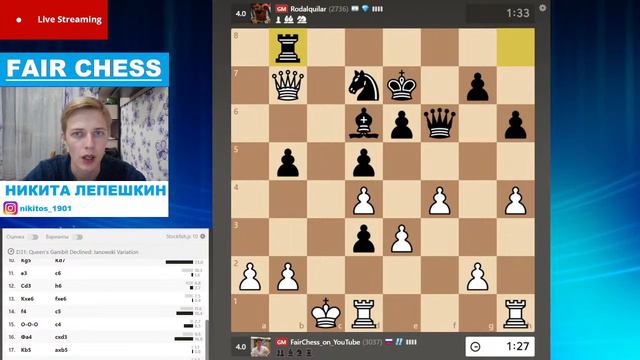Select the black pawn on h6
This screenshot has width=640, height=360.
tap(516, 124)
